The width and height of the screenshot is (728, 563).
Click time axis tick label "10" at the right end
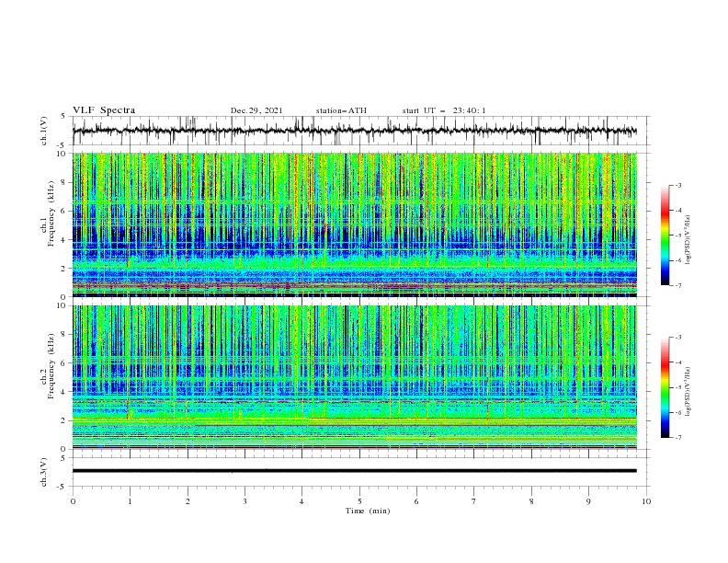pos(646,501)
